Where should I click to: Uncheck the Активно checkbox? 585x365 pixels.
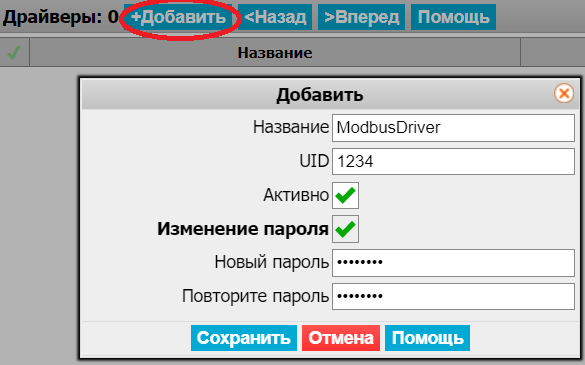click(x=345, y=195)
